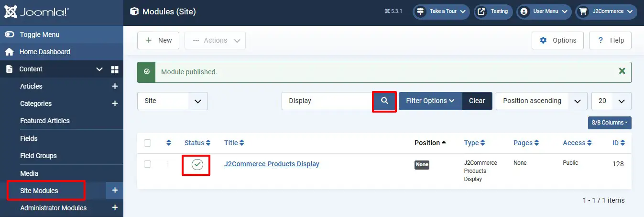Expand Filter Options
The height and width of the screenshot is (217, 644).
point(430,101)
